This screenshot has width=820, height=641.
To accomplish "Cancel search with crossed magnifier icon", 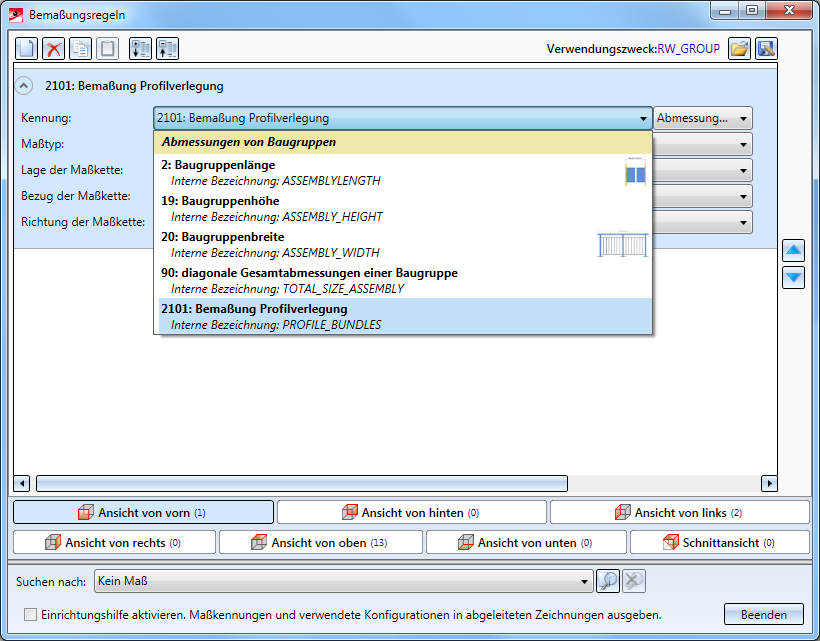I will click(634, 581).
